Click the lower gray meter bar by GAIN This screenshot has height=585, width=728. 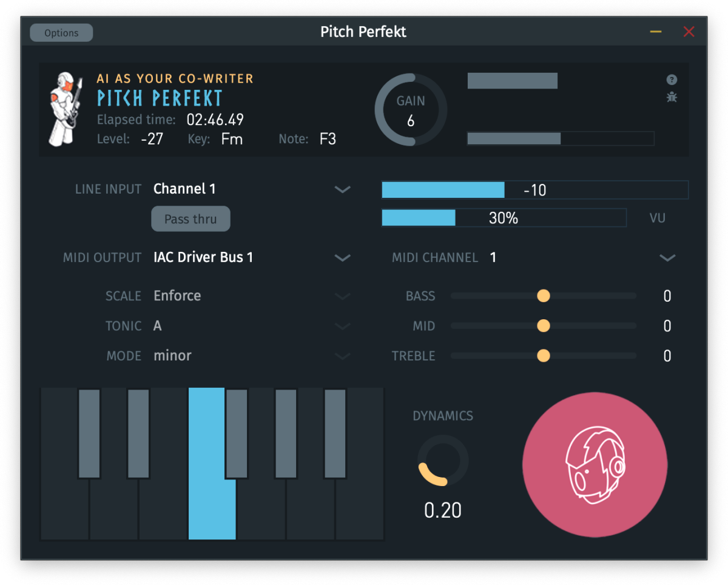(x=561, y=139)
